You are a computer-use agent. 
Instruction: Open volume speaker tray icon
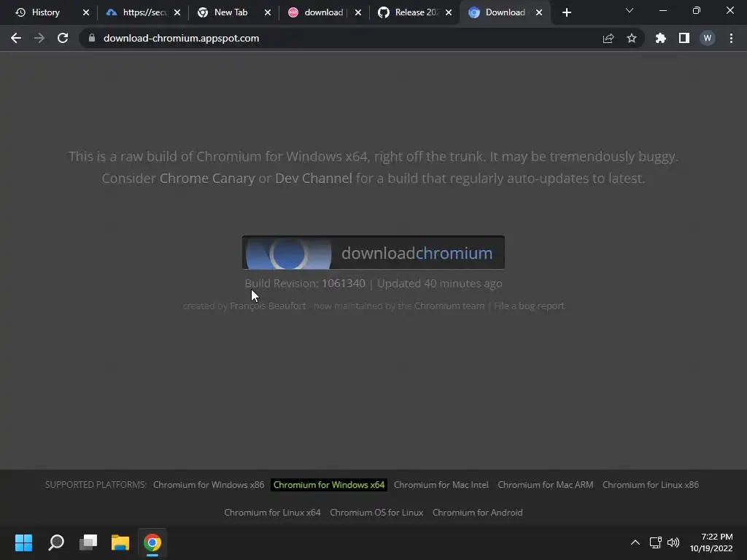[x=673, y=542]
